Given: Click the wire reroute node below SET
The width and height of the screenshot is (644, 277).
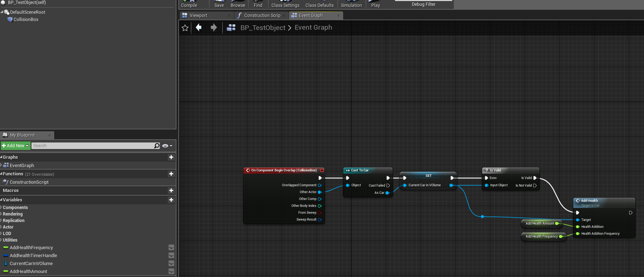Looking at the screenshot, I should 482,217.
